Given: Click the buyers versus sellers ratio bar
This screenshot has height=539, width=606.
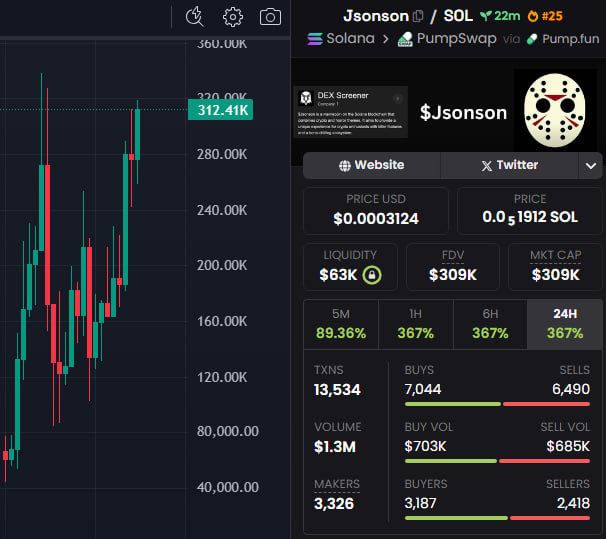Looking at the screenshot, I should point(497,518).
